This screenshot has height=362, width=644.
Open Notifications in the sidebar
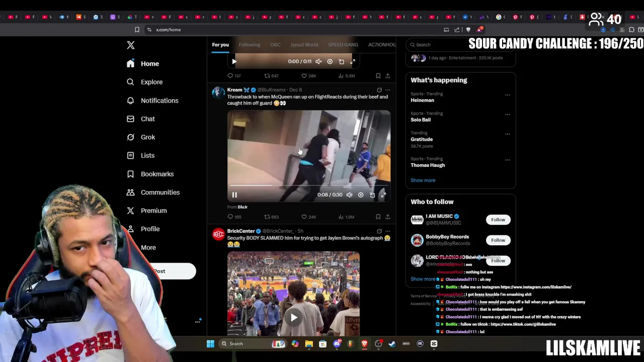152,101
